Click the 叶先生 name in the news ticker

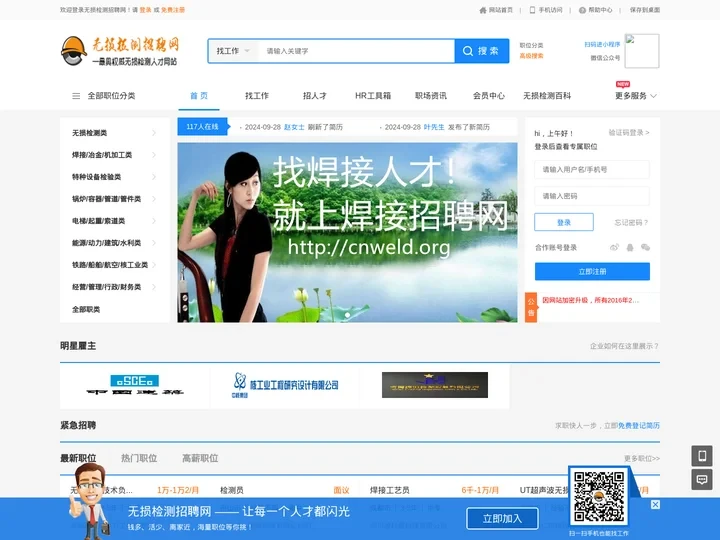point(434,127)
